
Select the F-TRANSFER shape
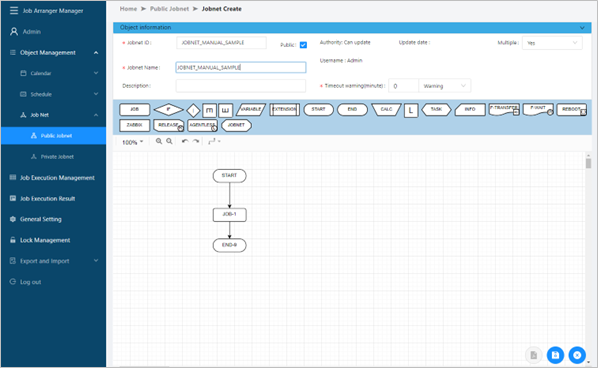504,109
